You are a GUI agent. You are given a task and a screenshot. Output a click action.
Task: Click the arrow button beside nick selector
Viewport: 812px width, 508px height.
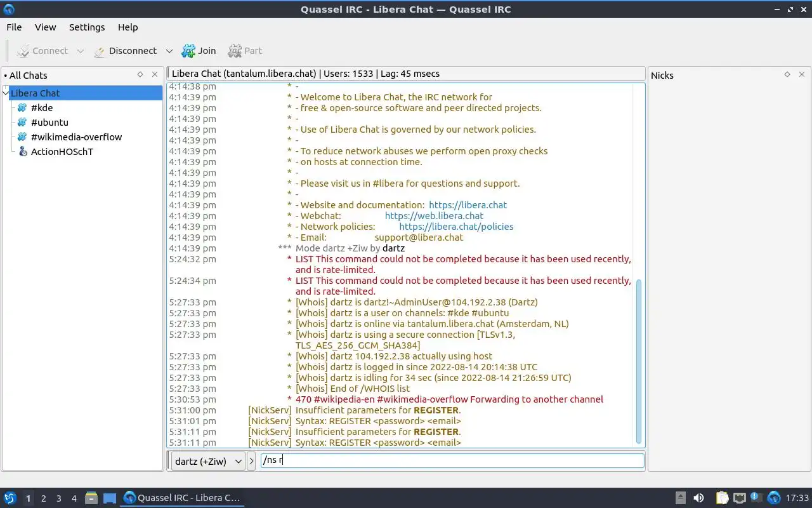pos(252,461)
